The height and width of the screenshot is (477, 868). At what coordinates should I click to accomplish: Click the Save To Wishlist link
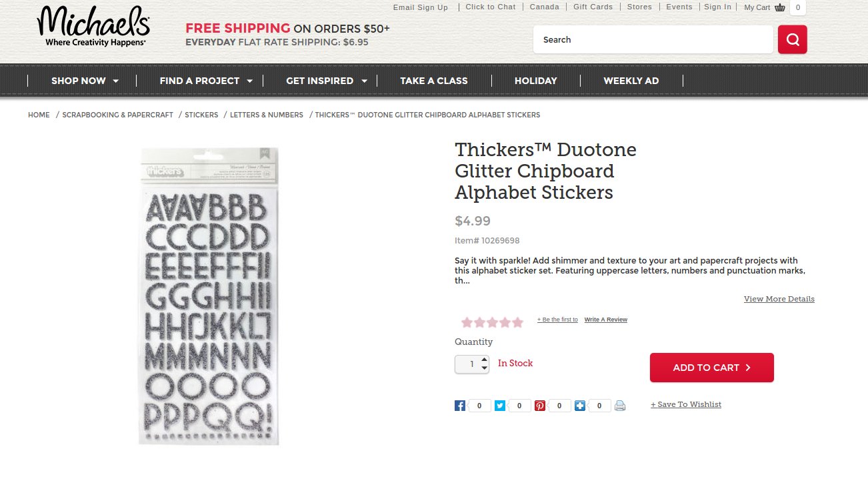point(686,404)
